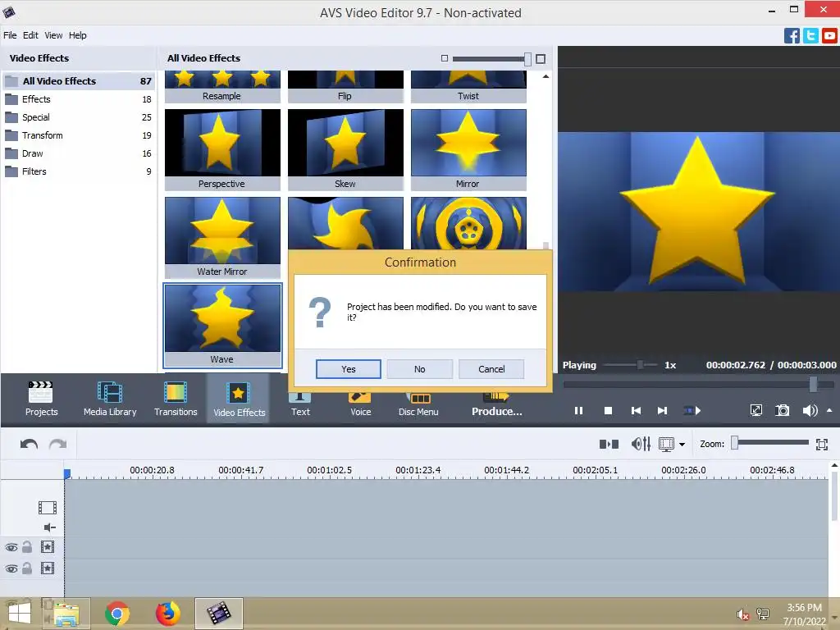
Task: Click the second video effect track icon
Action: (48, 568)
